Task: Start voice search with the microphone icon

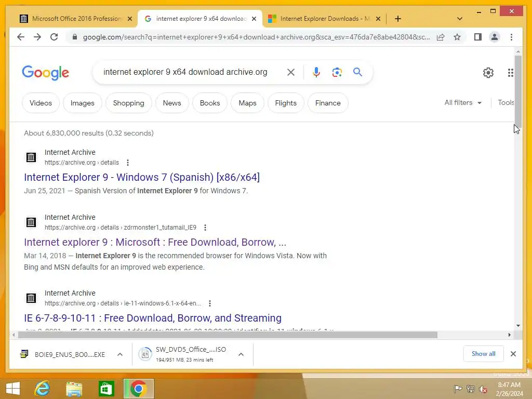Action: [316, 72]
